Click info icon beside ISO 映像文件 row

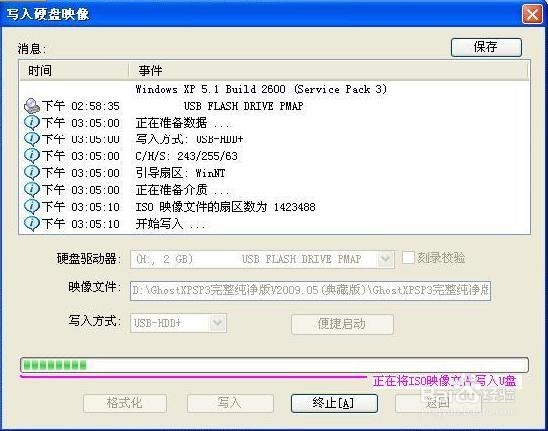click(x=32, y=207)
